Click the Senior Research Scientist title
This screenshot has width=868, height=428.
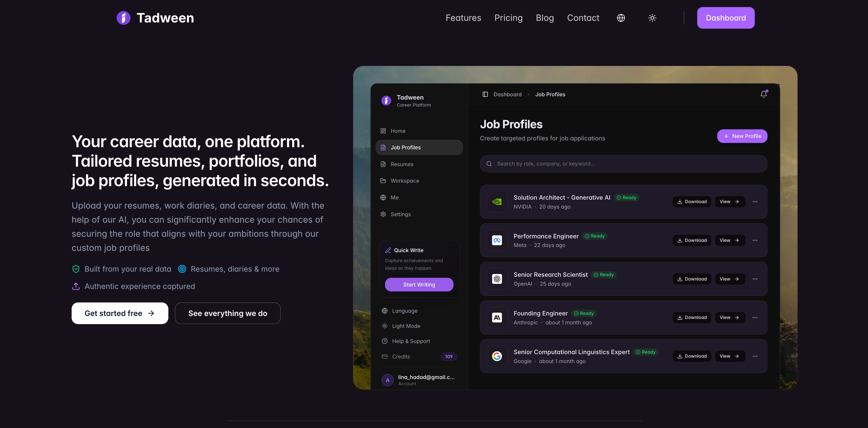(550, 275)
